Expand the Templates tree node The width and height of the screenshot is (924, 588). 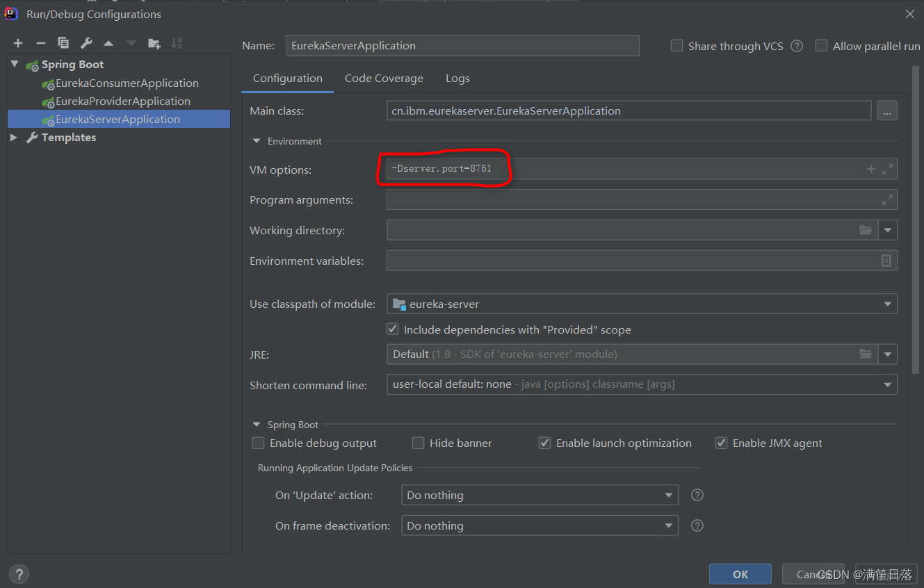click(x=14, y=138)
